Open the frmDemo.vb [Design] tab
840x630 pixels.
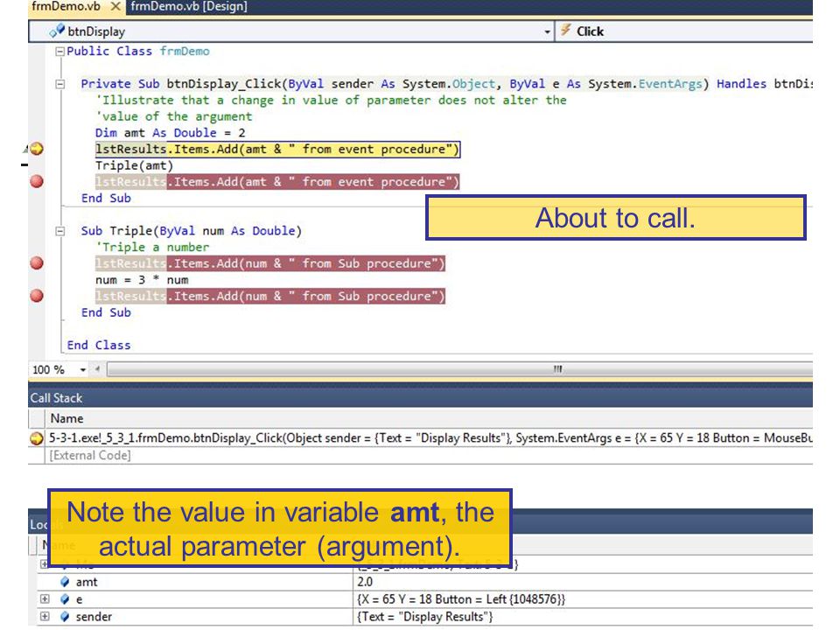coord(189,6)
